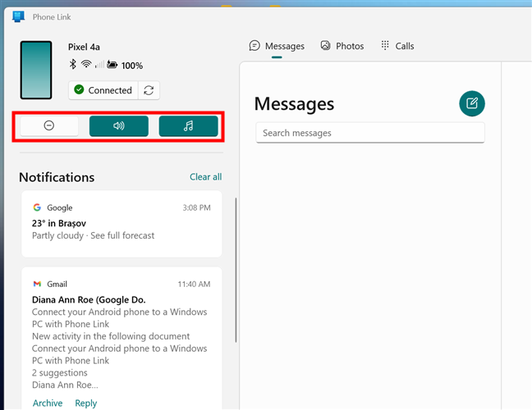Click the 3:08 PM timestamp
The image size is (532, 410).
pyautogui.click(x=197, y=207)
